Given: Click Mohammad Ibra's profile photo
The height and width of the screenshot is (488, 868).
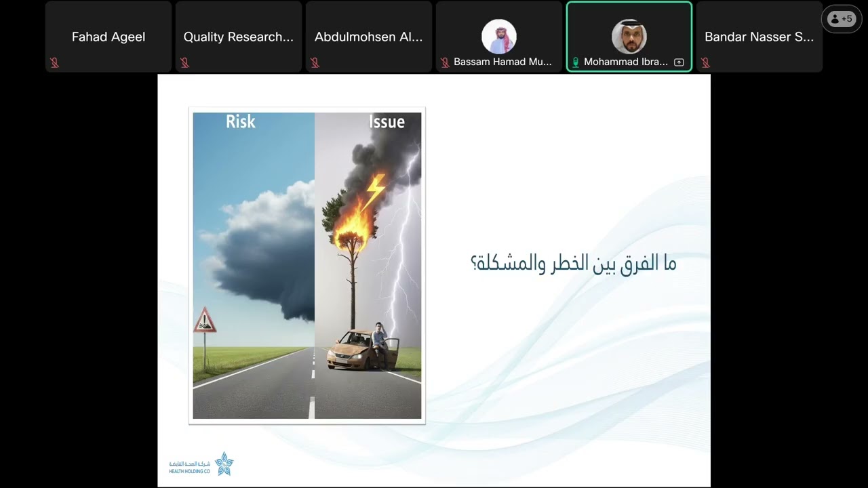Looking at the screenshot, I should (629, 37).
